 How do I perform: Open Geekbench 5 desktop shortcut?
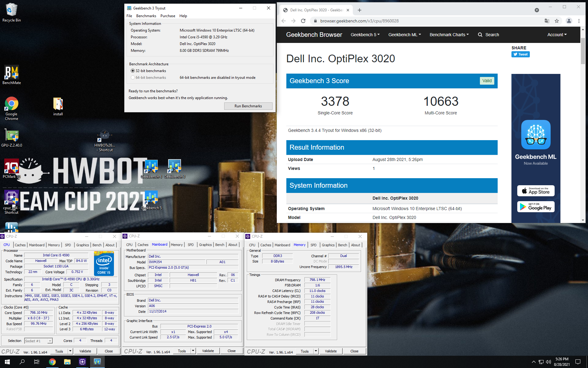coord(151,200)
